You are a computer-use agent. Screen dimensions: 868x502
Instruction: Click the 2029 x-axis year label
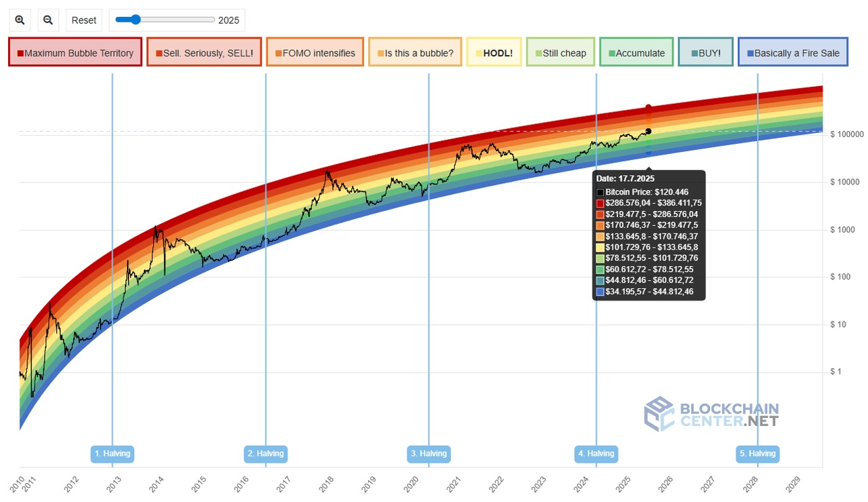pyautogui.click(x=793, y=484)
